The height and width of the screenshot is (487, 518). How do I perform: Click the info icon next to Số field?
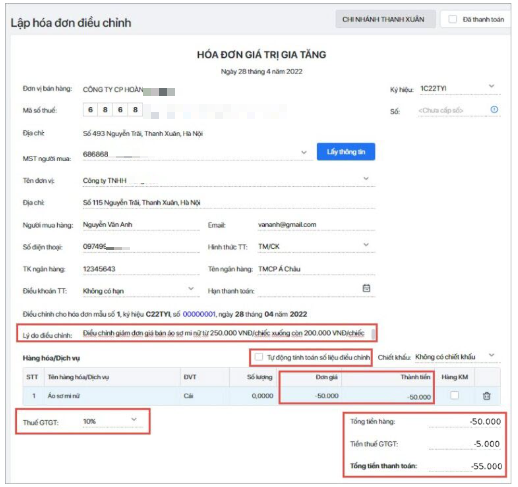(494, 109)
